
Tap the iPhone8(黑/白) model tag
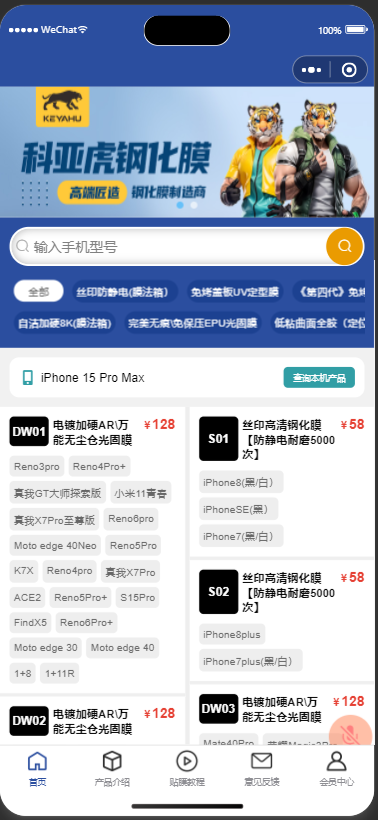pyautogui.click(x=241, y=482)
